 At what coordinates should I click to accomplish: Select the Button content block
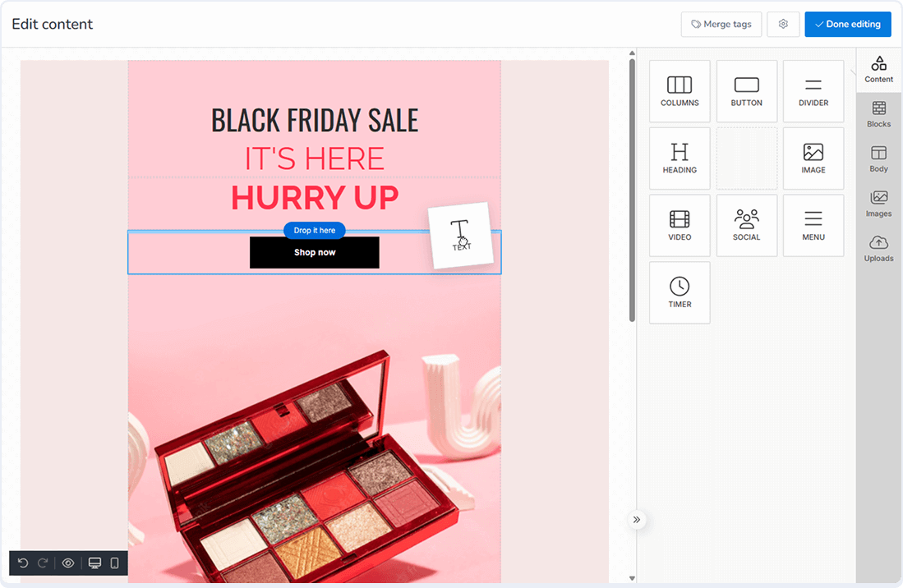[746, 91]
